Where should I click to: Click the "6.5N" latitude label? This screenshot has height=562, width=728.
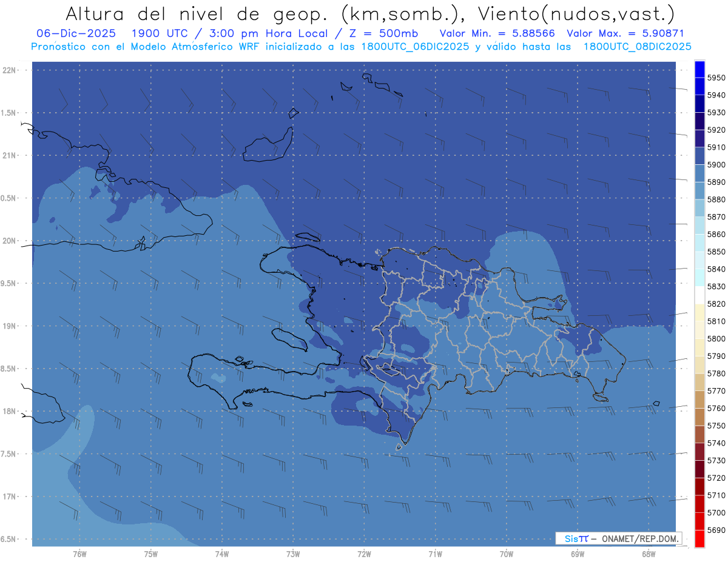(x=8, y=539)
